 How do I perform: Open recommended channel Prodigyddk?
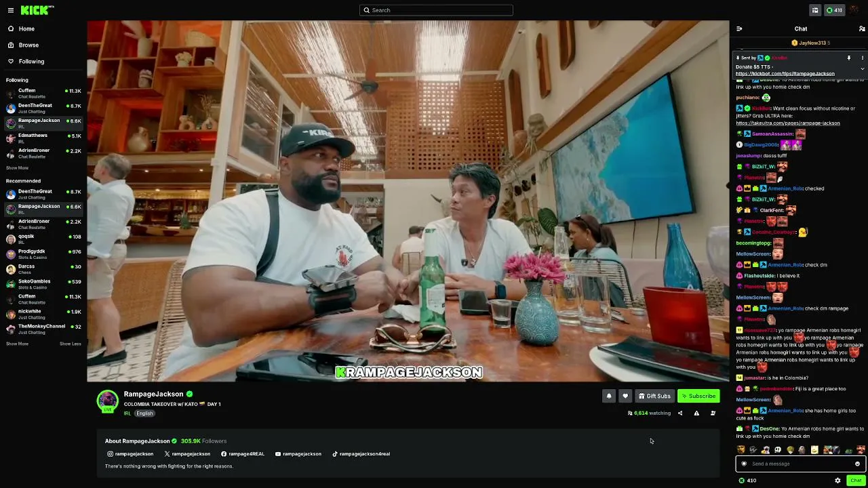click(x=43, y=254)
